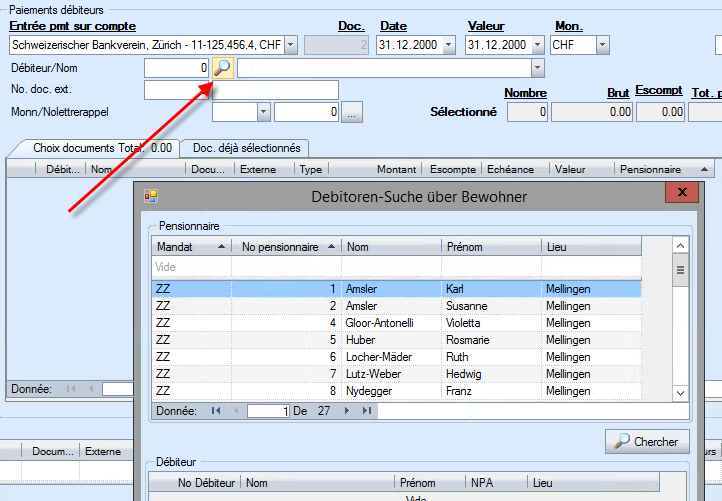This screenshot has width=722, height=501.
Task: Sort by Nom column in Pensionnaire grid
Action: pyautogui.click(x=390, y=246)
